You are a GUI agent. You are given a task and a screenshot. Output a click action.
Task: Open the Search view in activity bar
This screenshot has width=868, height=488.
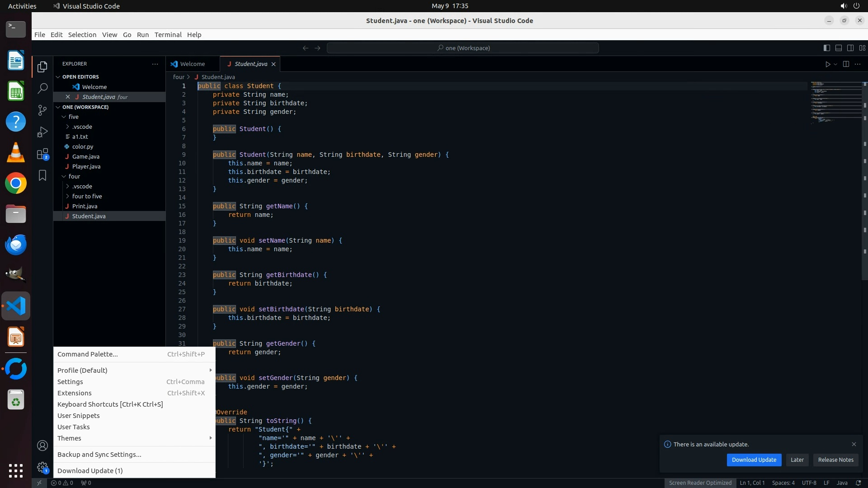42,89
